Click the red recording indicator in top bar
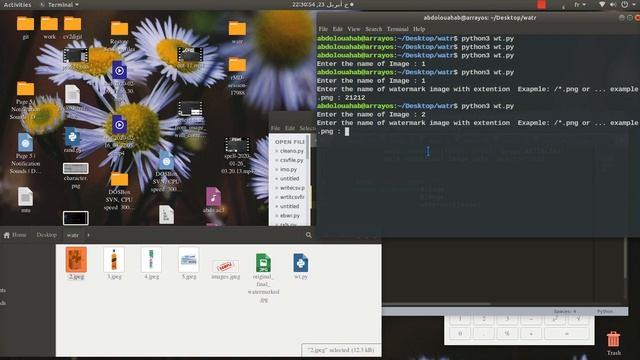This screenshot has height=360, width=640. pyautogui.click(x=541, y=4)
